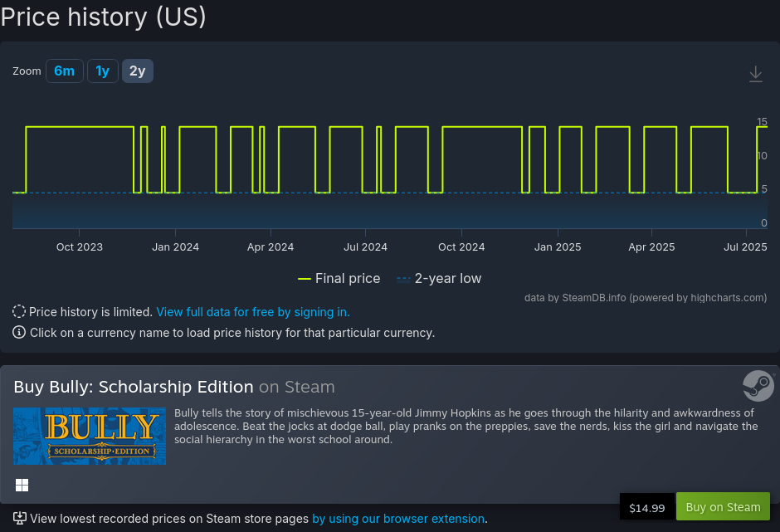This screenshot has height=532, width=780.
Task: Click the 'Zoom' label text
Action: click(27, 71)
